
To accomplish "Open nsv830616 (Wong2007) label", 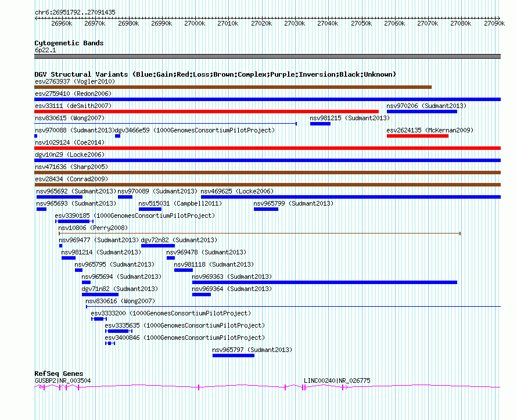I will tap(120, 301).
